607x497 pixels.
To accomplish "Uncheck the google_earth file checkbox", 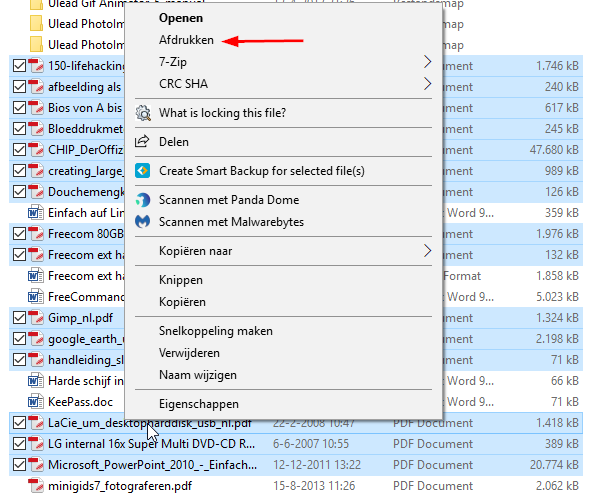I will pos(19,339).
